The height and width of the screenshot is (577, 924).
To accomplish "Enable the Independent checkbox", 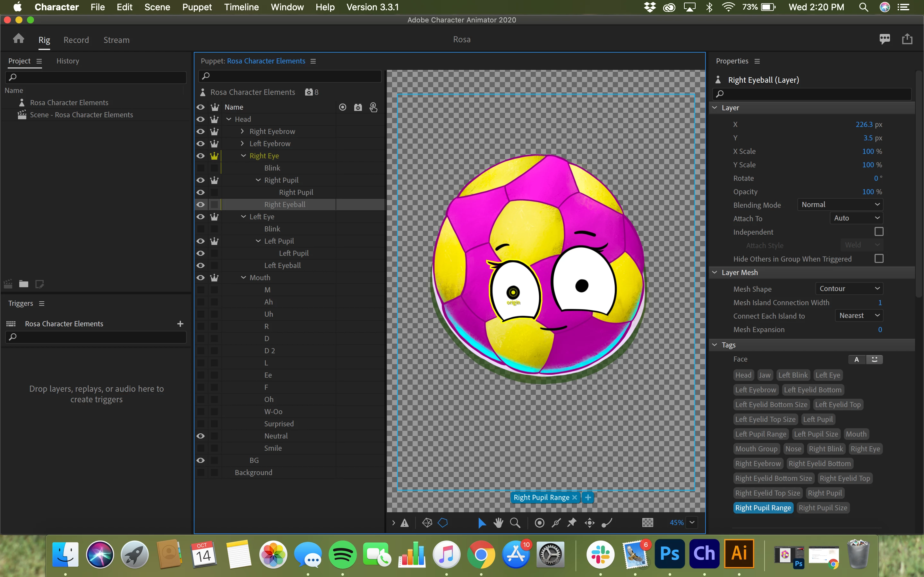I will (878, 232).
